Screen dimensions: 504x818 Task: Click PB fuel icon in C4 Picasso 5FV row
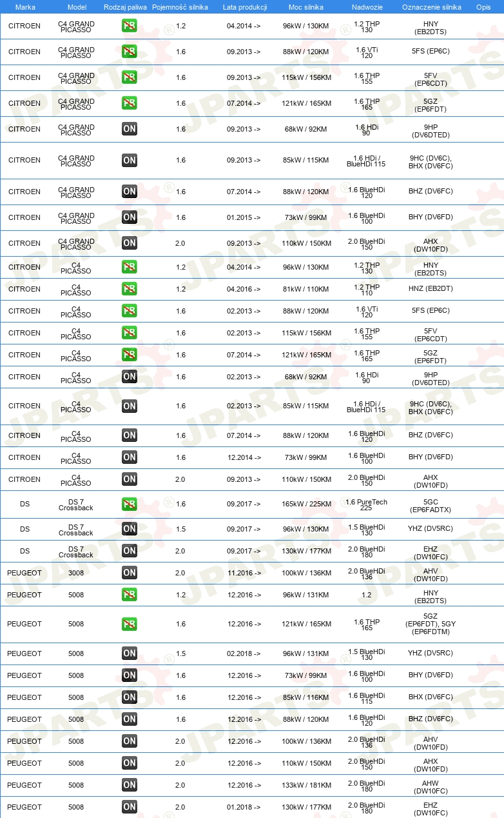pyautogui.click(x=130, y=333)
